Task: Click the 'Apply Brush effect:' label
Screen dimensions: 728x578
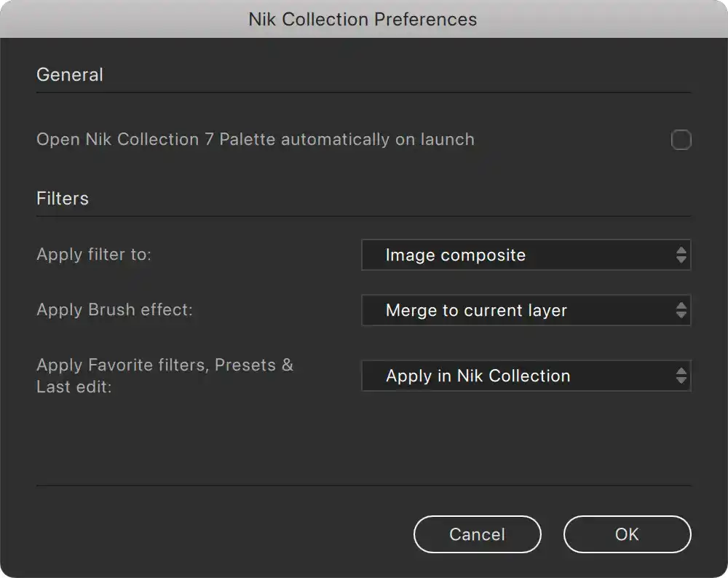Action: pos(114,309)
